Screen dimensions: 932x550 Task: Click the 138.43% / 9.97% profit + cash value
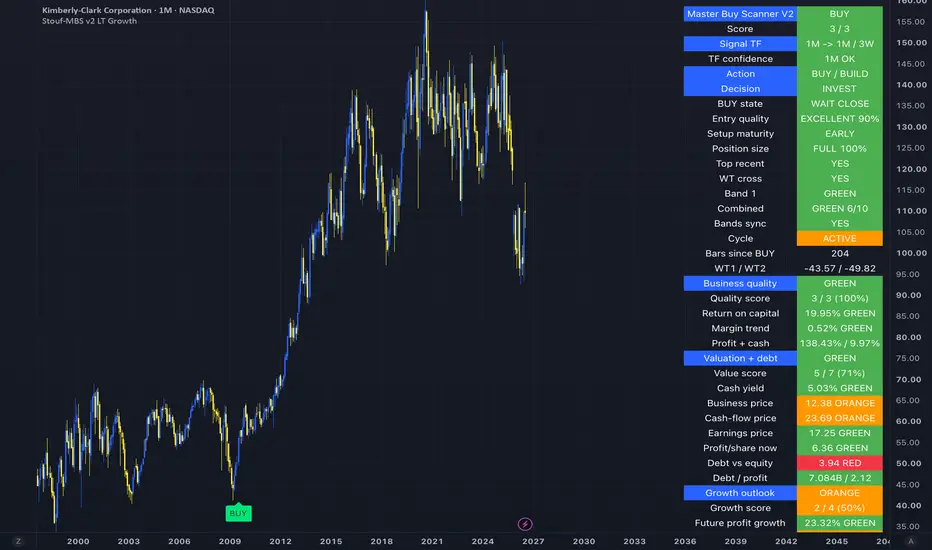coord(839,343)
